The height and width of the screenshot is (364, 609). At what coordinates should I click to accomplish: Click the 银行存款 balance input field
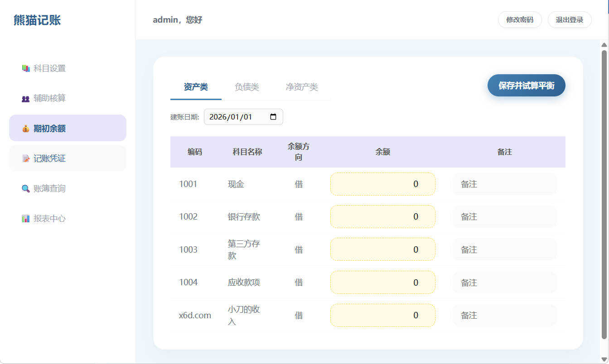pyautogui.click(x=383, y=216)
